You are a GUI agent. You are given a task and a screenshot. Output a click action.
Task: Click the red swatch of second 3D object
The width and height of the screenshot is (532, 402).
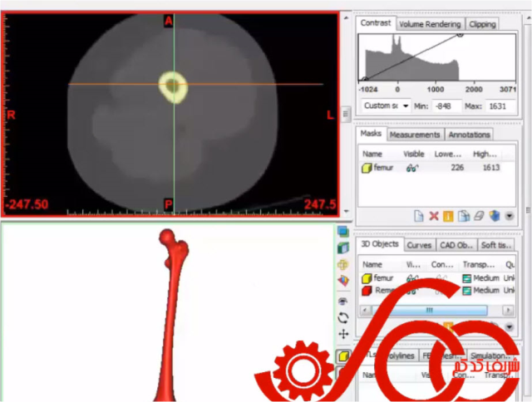(367, 291)
